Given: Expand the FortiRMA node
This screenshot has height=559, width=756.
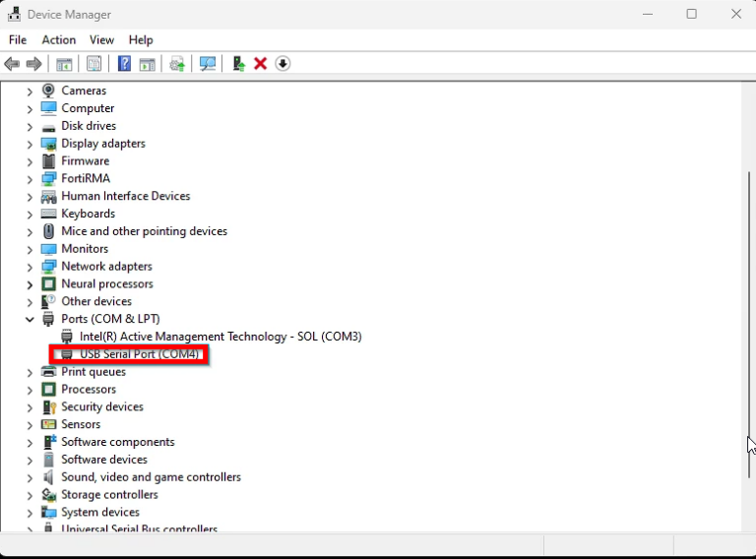Looking at the screenshot, I should click(30, 179).
